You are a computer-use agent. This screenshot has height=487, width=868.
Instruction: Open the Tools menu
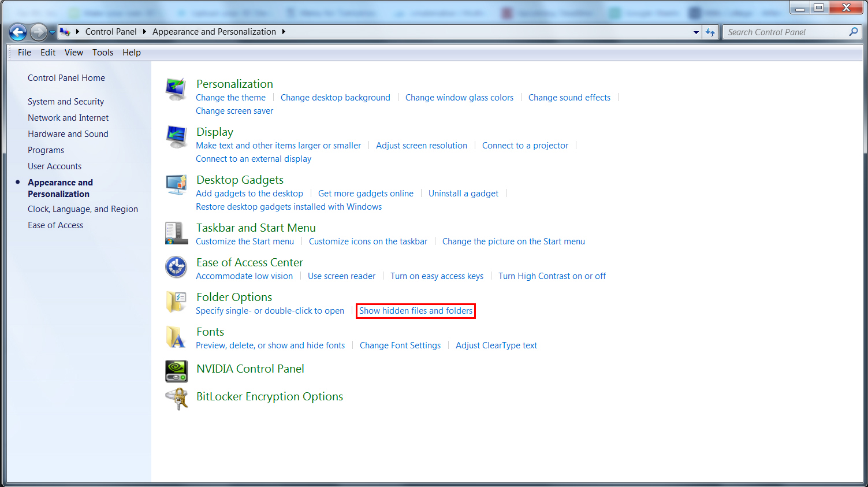tap(103, 53)
